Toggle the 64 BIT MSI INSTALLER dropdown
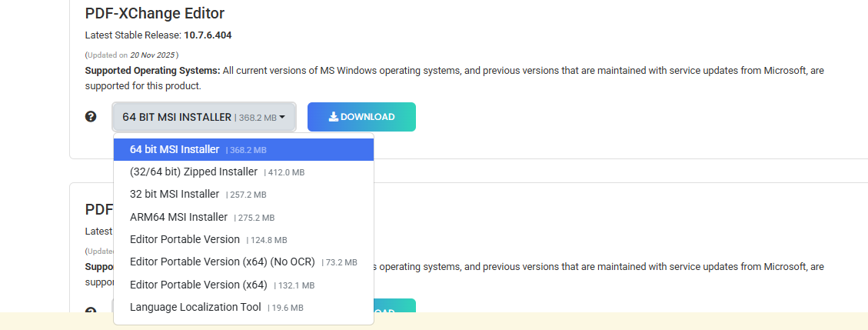This screenshot has width=868, height=330. click(203, 117)
